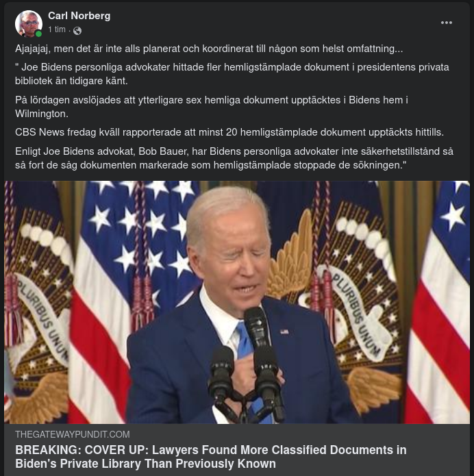
Task: Open the Carl Norberg author name link
Action: click(x=79, y=16)
